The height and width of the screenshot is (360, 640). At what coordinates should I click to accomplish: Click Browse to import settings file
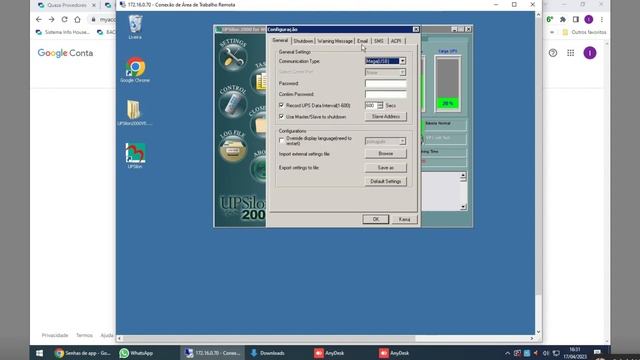coord(386,154)
